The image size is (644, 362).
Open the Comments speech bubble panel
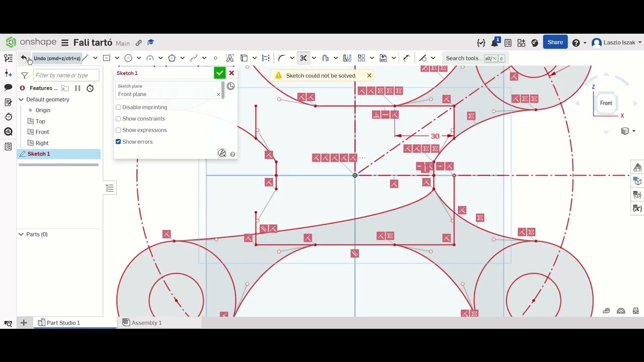tap(8, 87)
